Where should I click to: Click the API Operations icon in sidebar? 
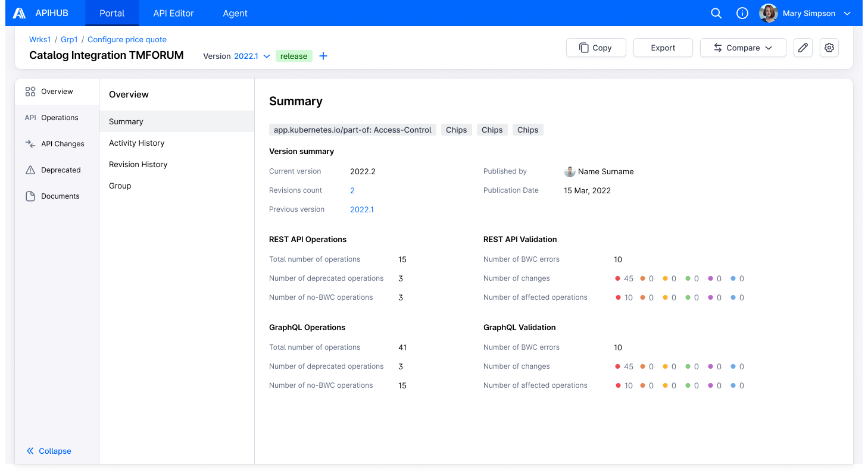click(30, 118)
